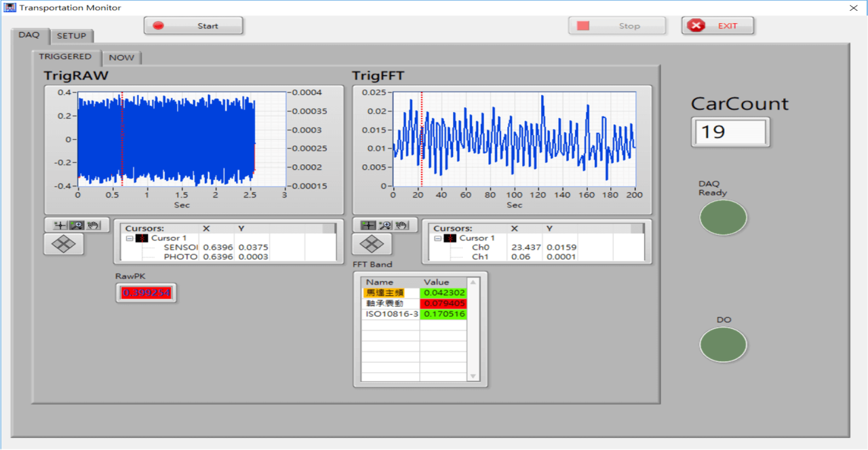Click the DAQ Ready indicator LED
This screenshot has height=450, width=868.
[723, 218]
